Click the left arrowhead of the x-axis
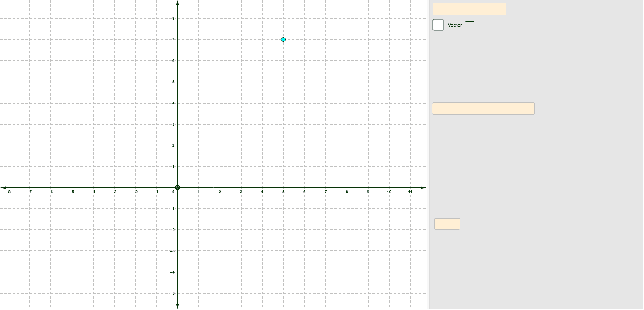This screenshot has height=310, width=644. pos(3,187)
